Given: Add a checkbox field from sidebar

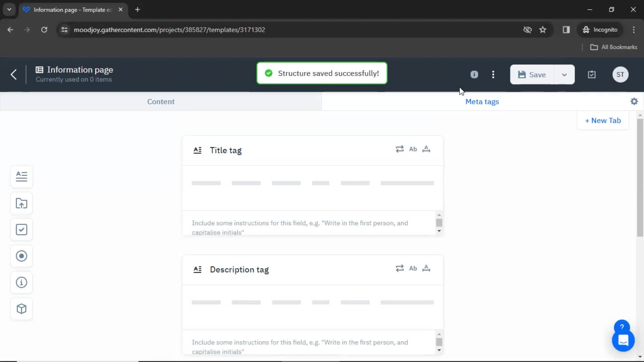Looking at the screenshot, I should click(x=21, y=230).
